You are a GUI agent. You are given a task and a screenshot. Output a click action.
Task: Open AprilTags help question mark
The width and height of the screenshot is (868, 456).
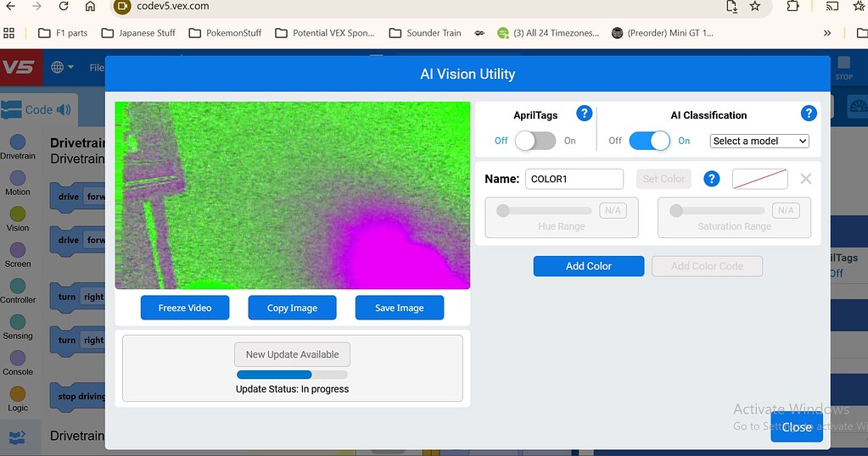point(584,114)
